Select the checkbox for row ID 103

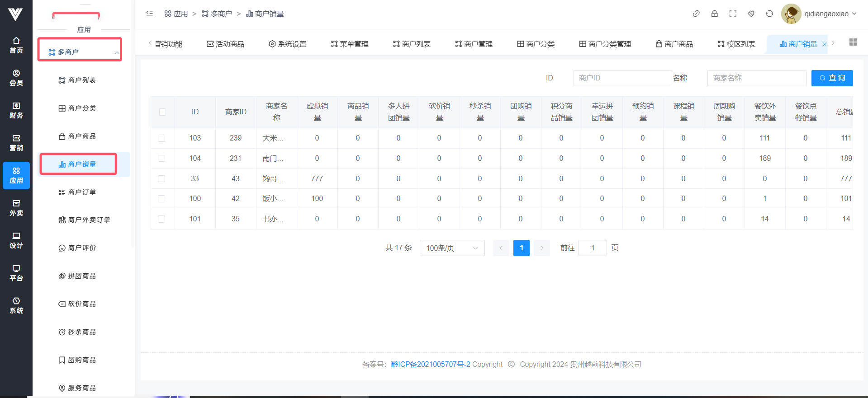click(x=161, y=138)
